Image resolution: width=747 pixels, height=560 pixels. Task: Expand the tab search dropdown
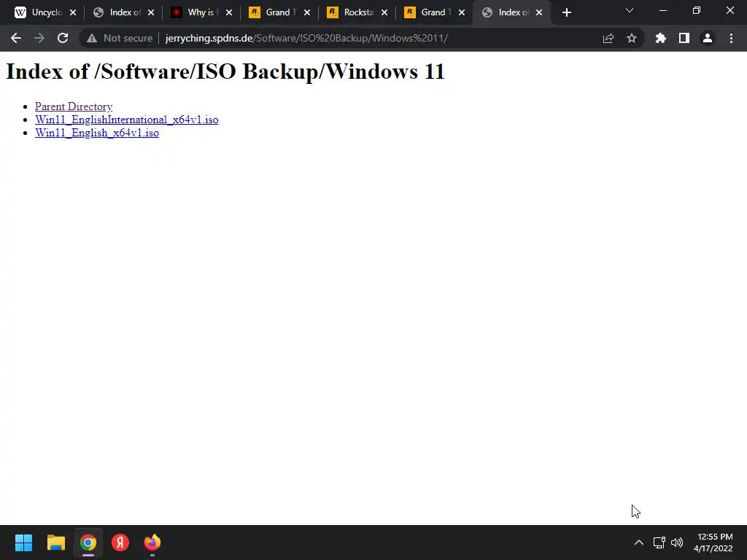[630, 10]
